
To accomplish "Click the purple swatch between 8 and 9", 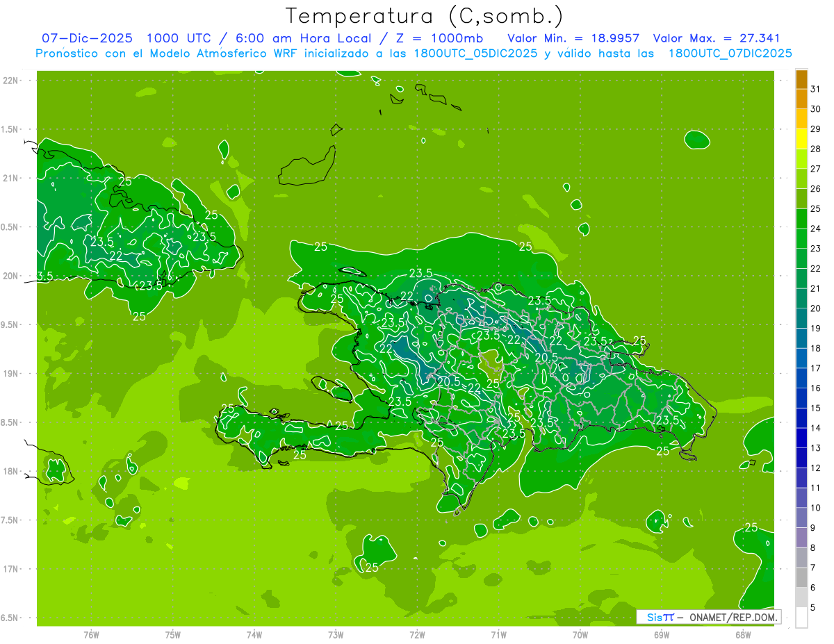I will [801, 538].
